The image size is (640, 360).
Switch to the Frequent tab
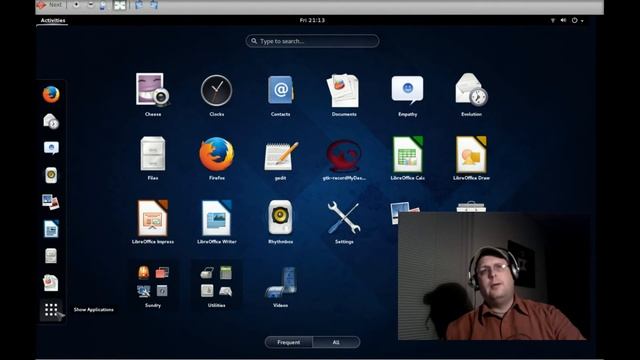click(x=289, y=342)
